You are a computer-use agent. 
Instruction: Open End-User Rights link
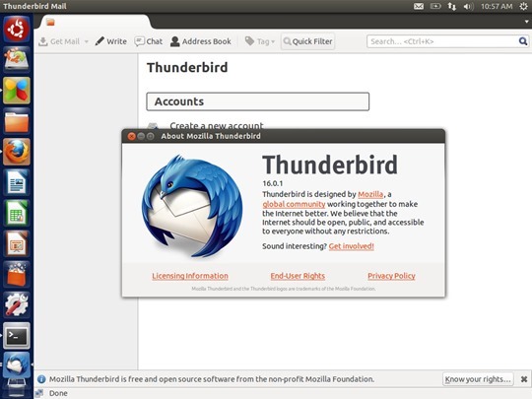click(x=298, y=276)
